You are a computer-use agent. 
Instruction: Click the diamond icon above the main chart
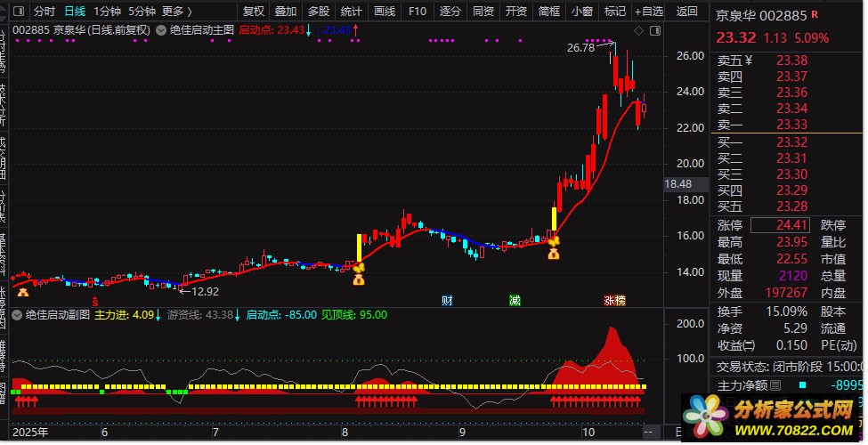pyautogui.click(x=638, y=31)
